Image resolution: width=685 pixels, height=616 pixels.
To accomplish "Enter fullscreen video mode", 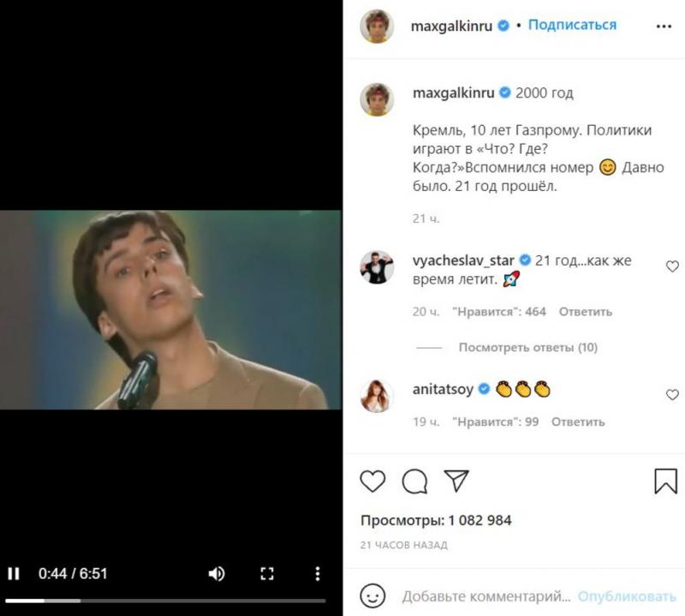I will pos(266,573).
